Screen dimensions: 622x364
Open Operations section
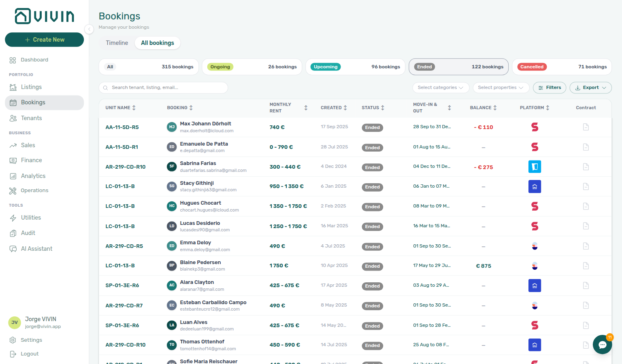(45, 190)
